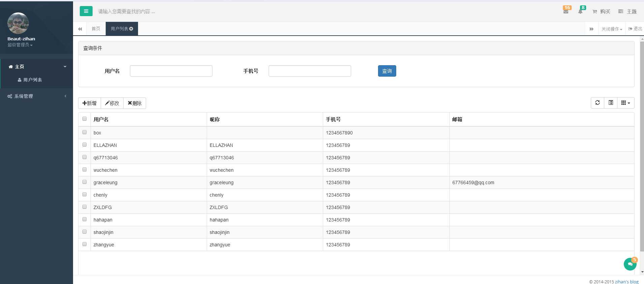Click the blue 查询 button

coord(387,71)
